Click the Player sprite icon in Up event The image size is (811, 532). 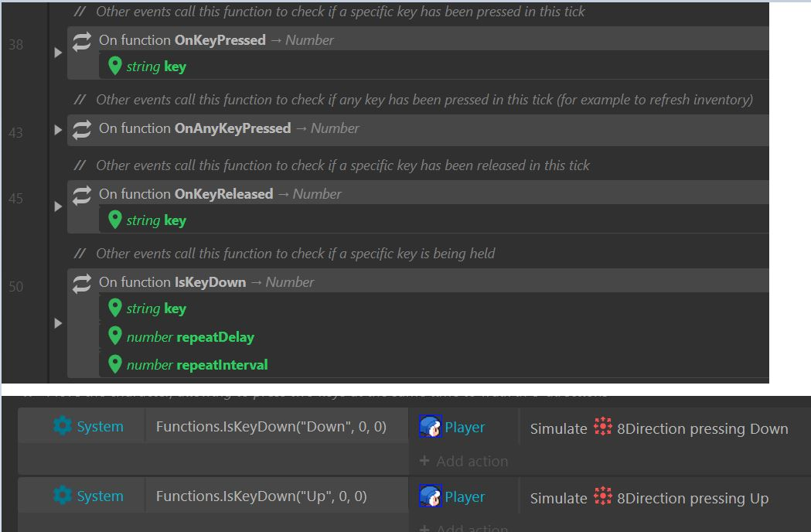[x=430, y=496]
